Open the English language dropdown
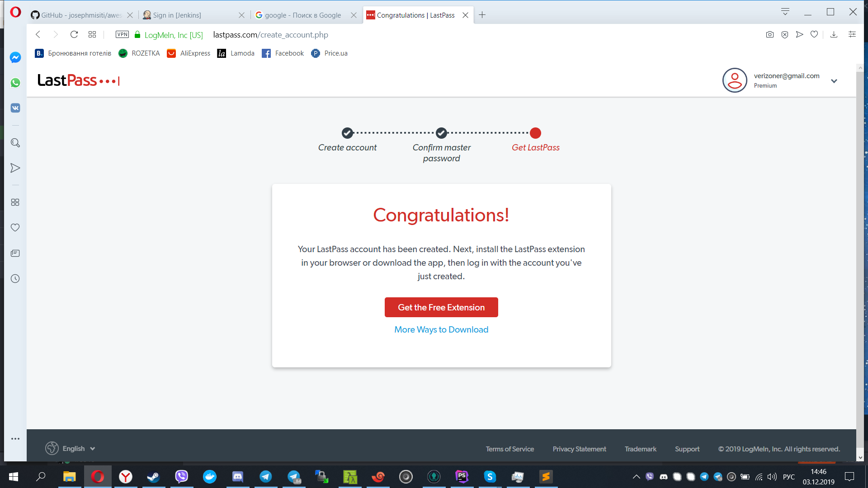The image size is (868, 488). coord(71,448)
